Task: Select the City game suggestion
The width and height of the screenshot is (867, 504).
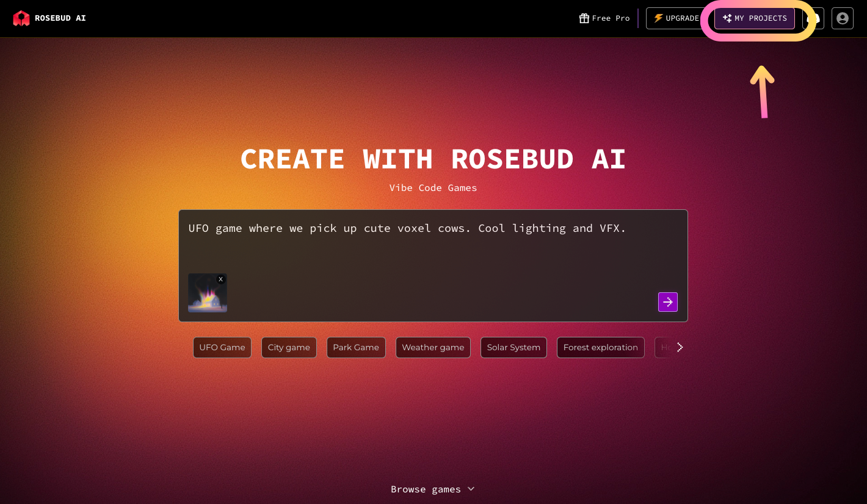Action: click(289, 347)
